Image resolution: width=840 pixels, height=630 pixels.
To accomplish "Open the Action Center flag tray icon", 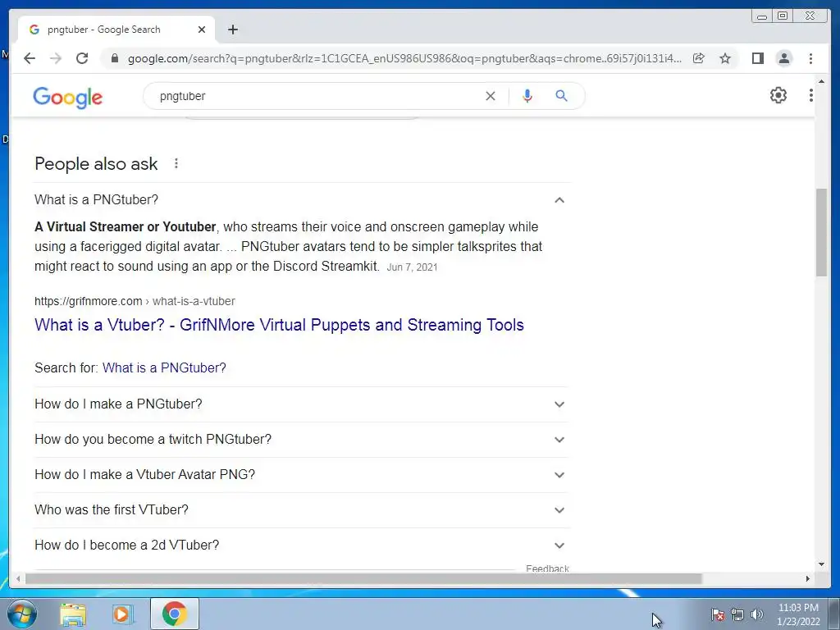I will point(718,614).
